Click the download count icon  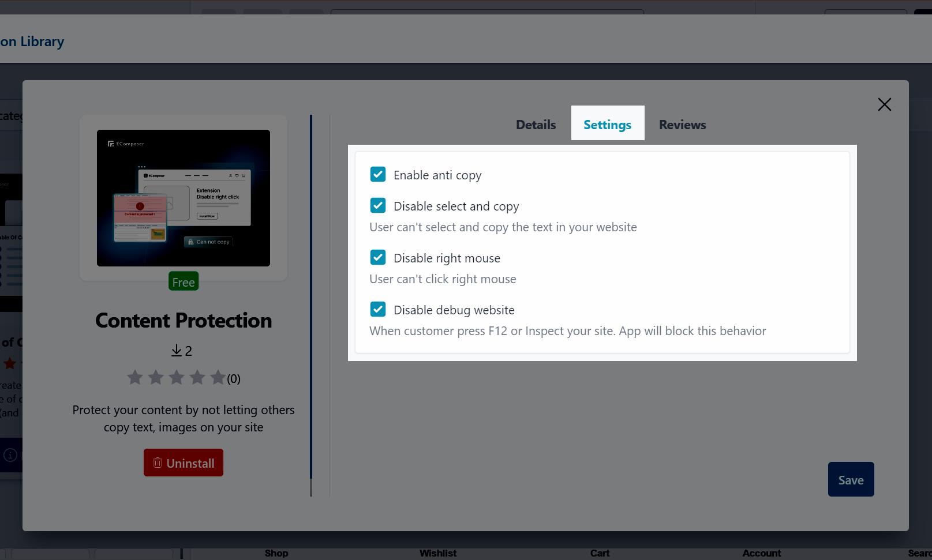(177, 350)
